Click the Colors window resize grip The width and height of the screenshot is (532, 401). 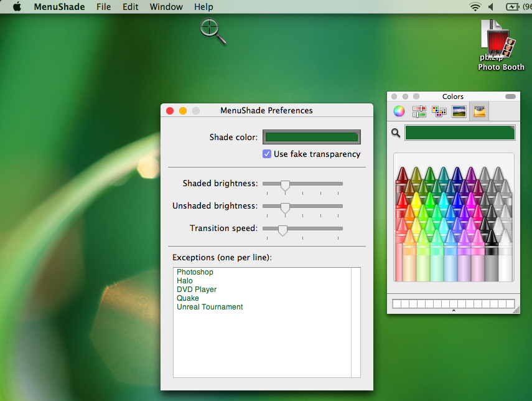click(516, 309)
